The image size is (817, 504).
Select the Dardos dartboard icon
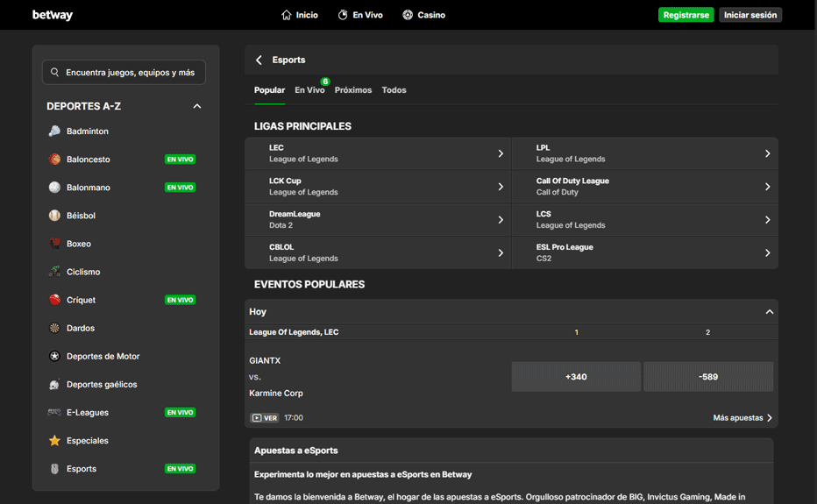point(54,328)
